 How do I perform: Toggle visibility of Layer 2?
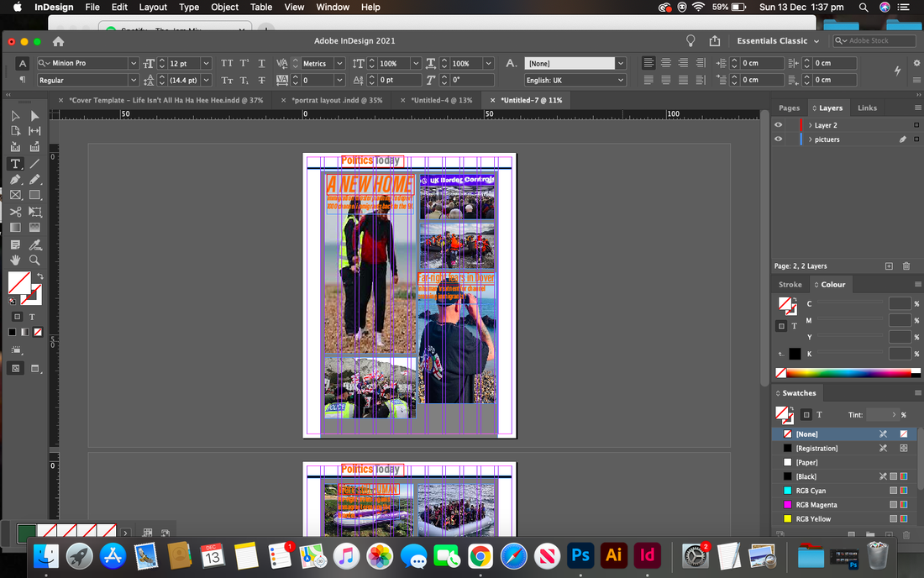click(x=779, y=125)
